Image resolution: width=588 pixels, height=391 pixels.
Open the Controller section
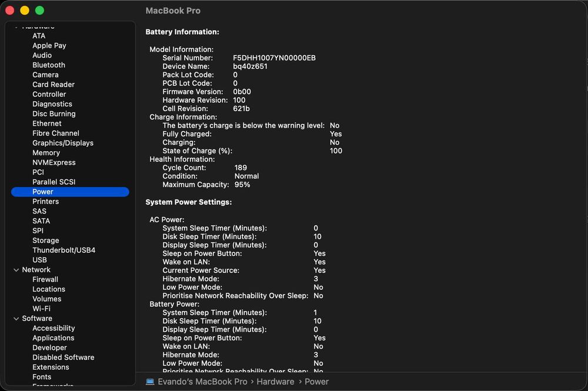coord(49,94)
